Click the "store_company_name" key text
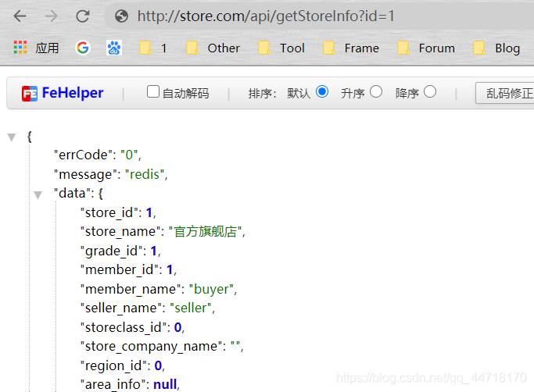This screenshot has width=534, height=392. click(x=152, y=347)
